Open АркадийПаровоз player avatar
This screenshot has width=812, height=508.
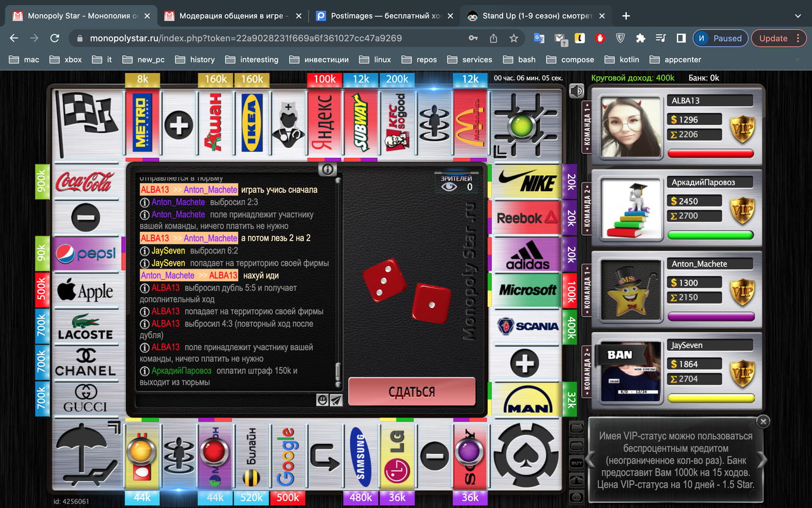631,209
